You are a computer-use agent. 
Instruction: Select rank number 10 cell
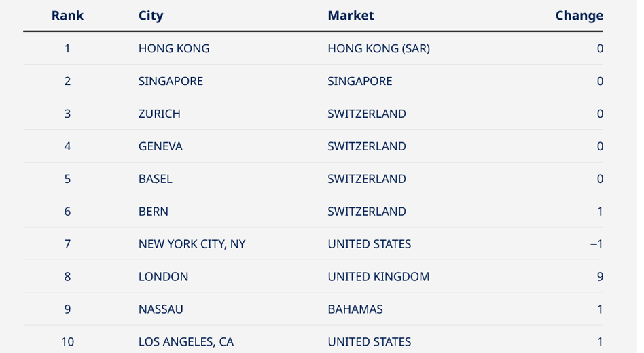67,342
